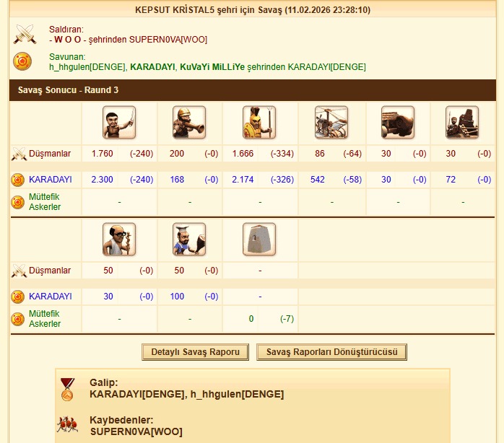
Task: Click the doctor unit icon with glasses
Action: (119, 240)
